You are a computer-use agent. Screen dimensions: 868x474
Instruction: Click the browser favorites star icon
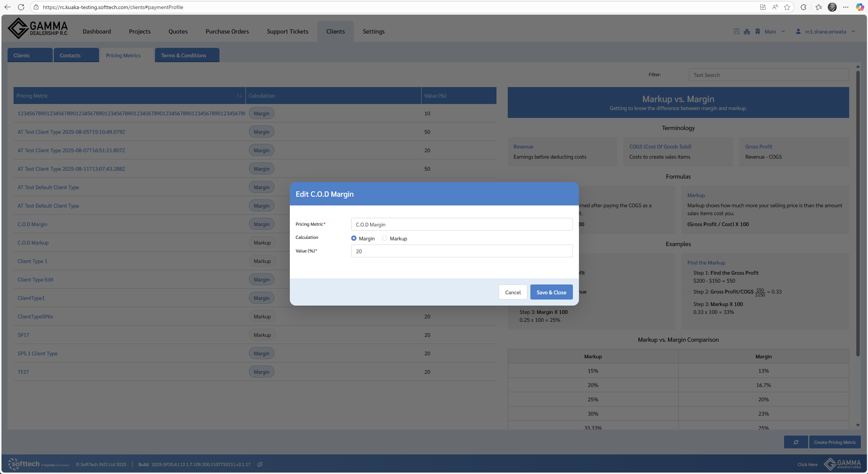787,7
